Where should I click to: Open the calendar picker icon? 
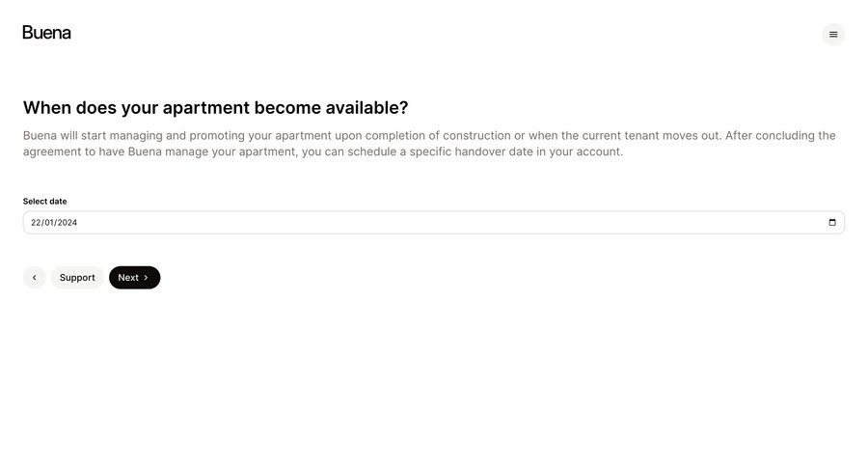(x=832, y=222)
